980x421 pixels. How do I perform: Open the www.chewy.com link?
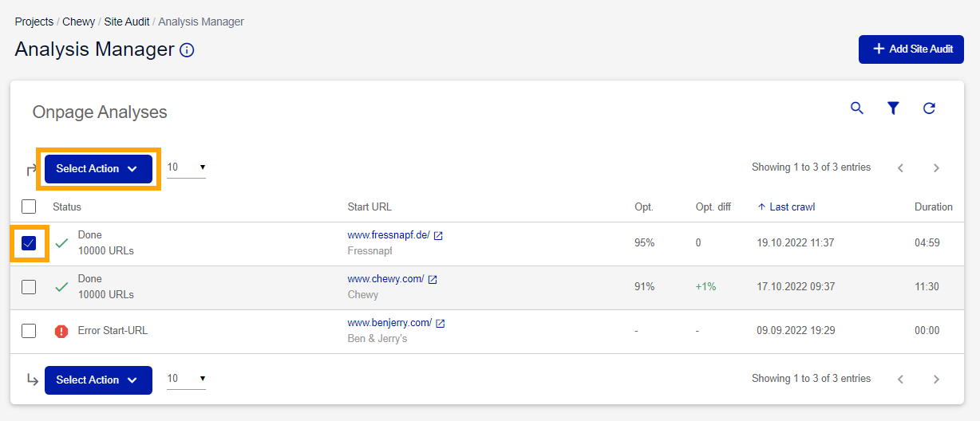386,279
